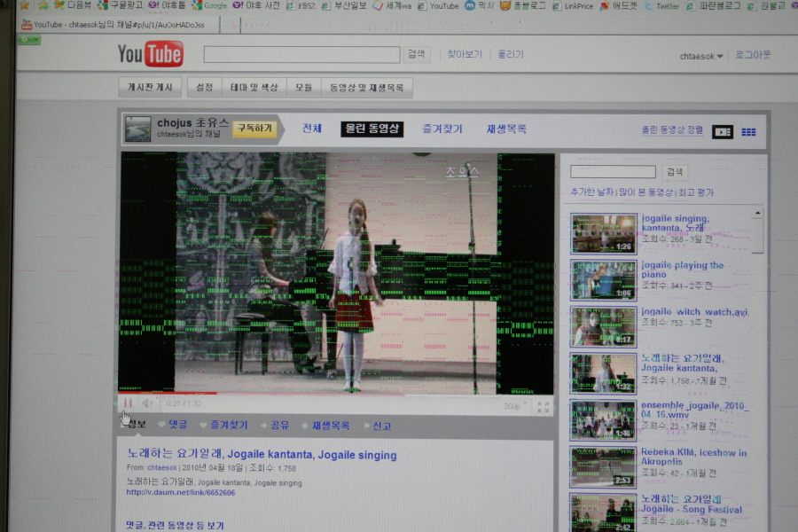
Task: Select the 올린 동영상 channel tab
Action: [x=372, y=129]
